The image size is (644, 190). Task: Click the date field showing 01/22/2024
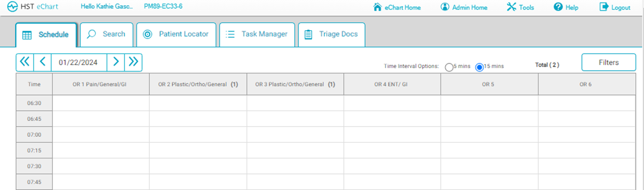[78, 62]
